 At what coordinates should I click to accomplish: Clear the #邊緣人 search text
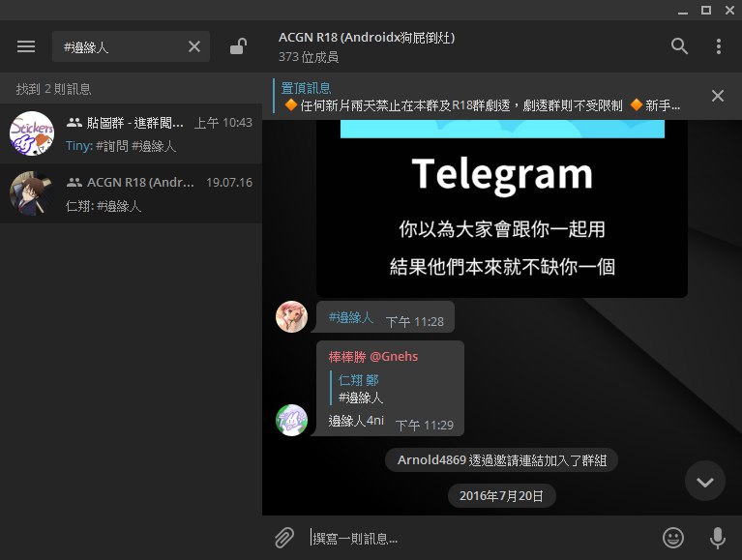click(x=193, y=46)
